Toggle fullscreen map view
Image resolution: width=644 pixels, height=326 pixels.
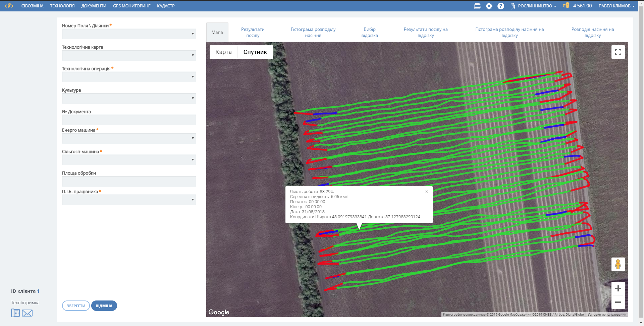618,52
